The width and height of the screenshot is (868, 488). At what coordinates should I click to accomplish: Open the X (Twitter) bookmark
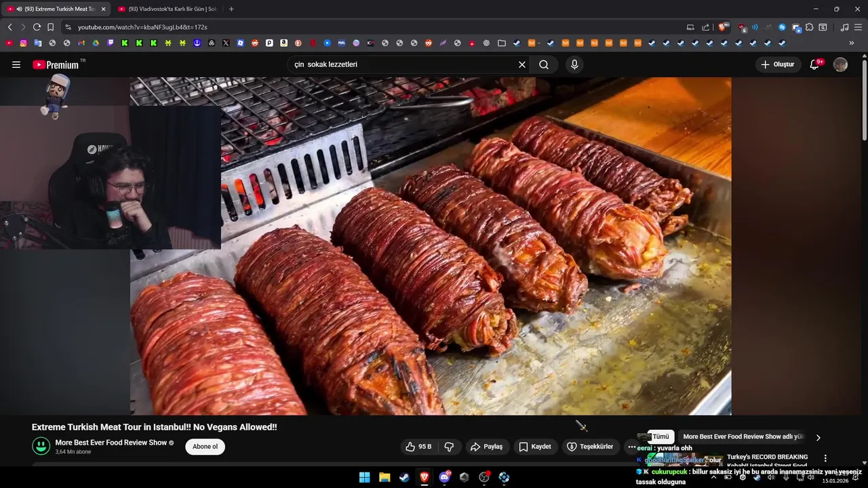[226, 43]
